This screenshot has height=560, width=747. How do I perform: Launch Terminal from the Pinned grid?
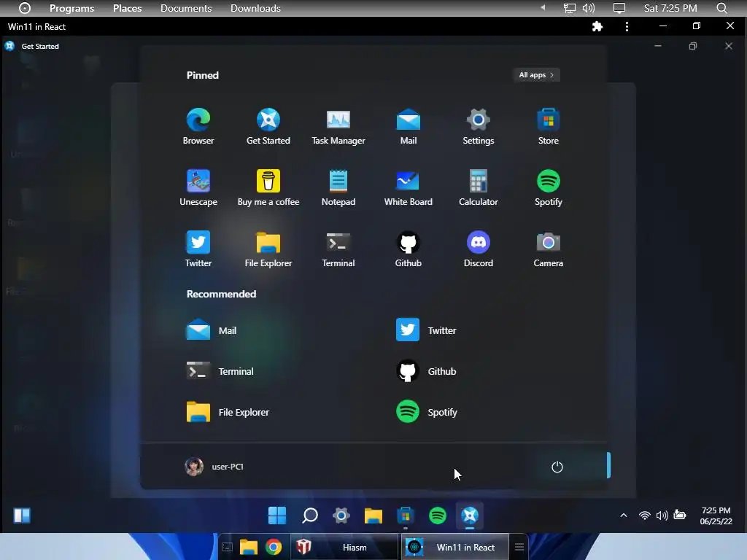click(338, 249)
